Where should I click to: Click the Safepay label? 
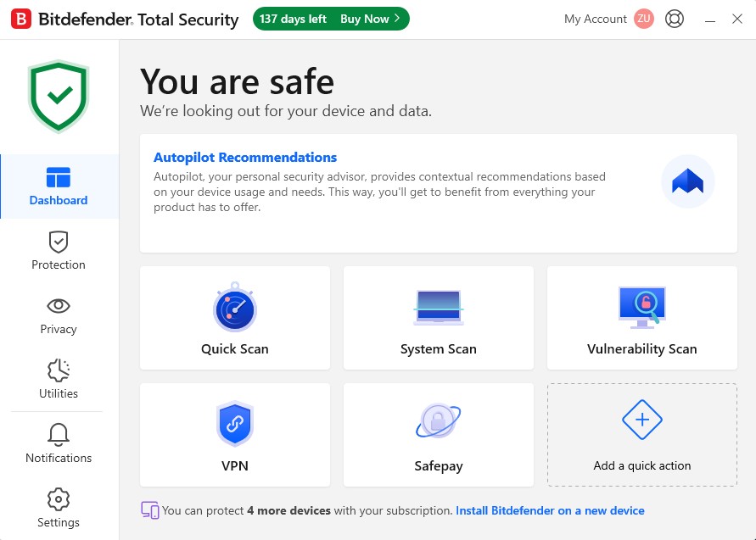tap(439, 465)
